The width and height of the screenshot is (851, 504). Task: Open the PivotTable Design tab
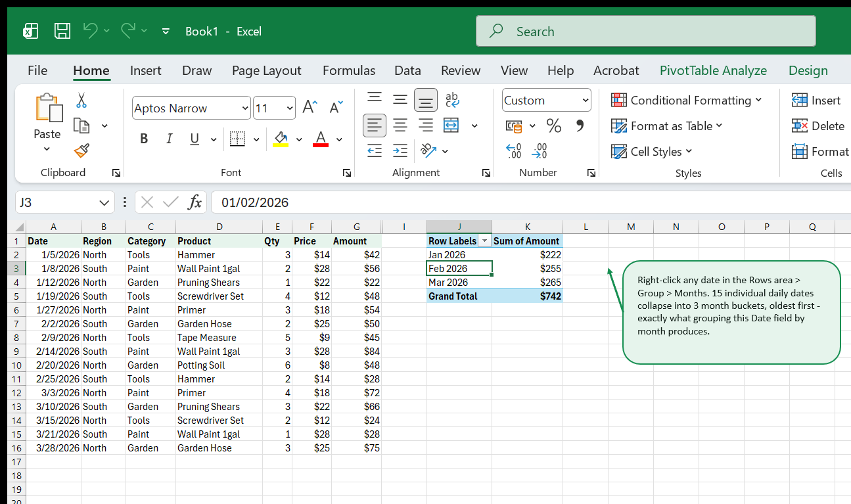(x=808, y=70)
